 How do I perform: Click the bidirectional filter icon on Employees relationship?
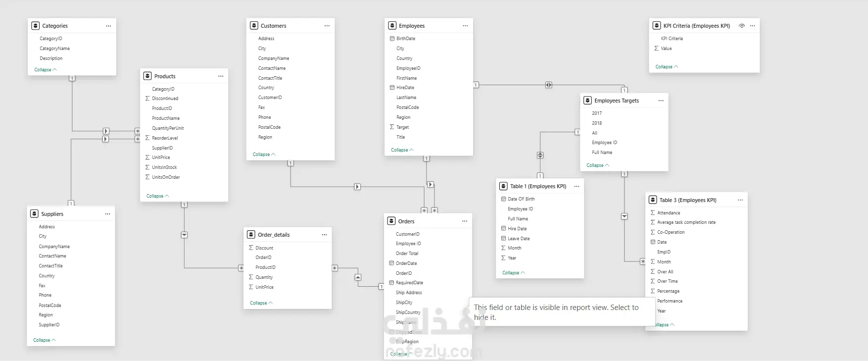click(x=549, y=85)
